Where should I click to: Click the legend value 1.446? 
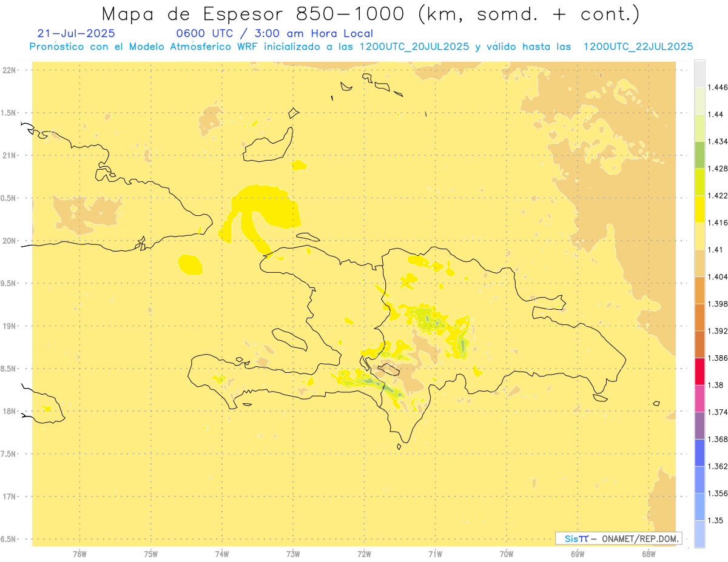[718, 87]
